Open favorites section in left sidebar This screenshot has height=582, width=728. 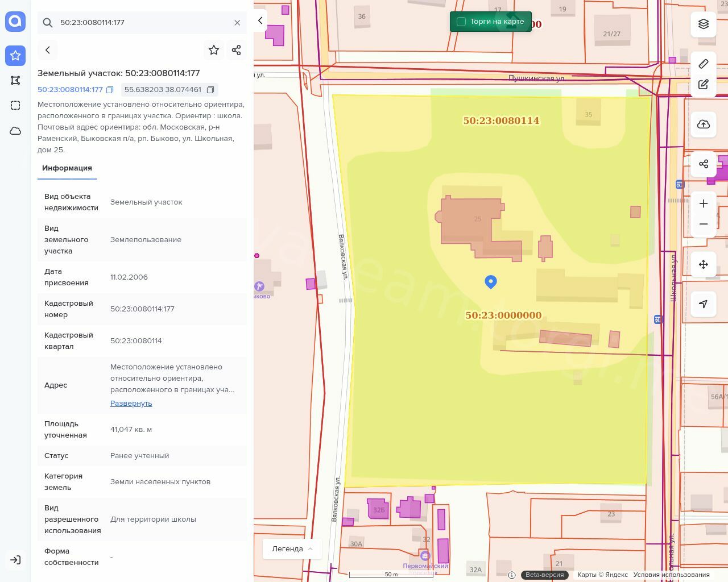point(15,55)
